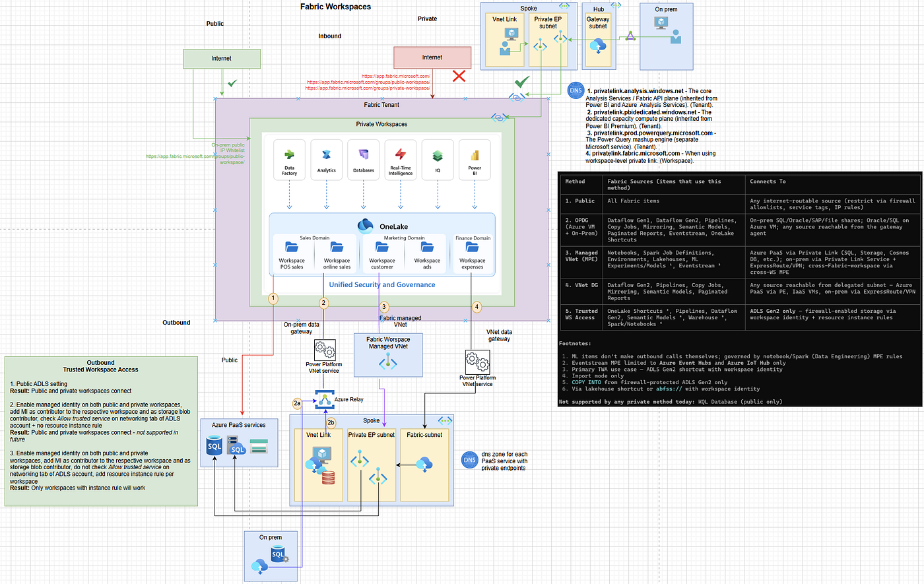The height and width of the screenshot is (584, 924).
Task: Select the red database icon in the bottom Vnet Link box
Action: (328, 477)
